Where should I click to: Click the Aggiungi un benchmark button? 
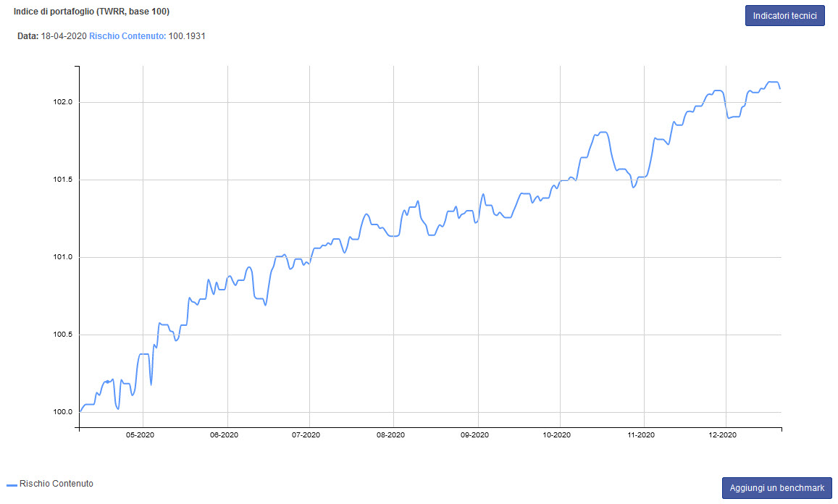tap(776, 488)
